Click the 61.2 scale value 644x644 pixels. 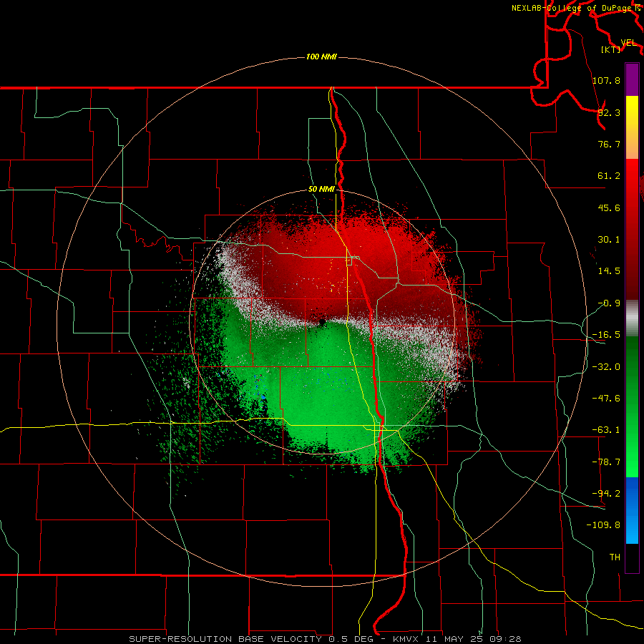(x=609, y=176)
